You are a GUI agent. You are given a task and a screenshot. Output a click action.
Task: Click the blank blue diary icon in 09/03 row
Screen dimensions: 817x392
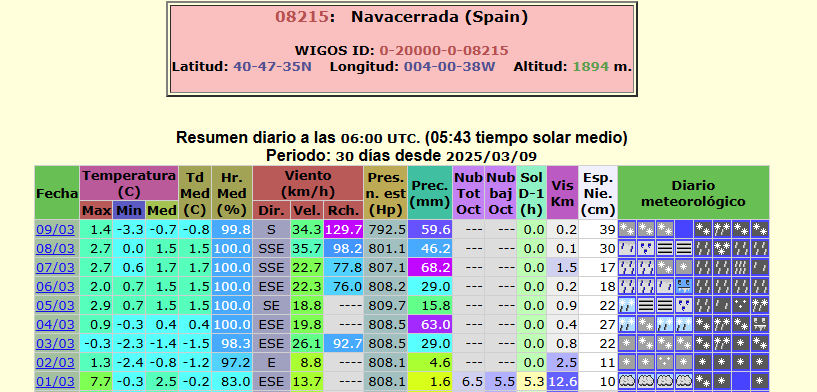pyautogui.click(x=684, y=229)
